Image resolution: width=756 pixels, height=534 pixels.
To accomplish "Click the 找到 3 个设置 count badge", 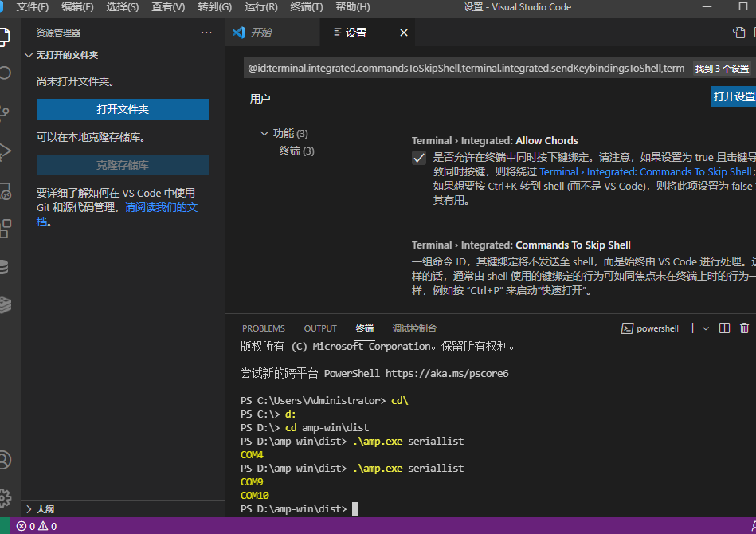I will pyautogui.click(x=722, y=69).
